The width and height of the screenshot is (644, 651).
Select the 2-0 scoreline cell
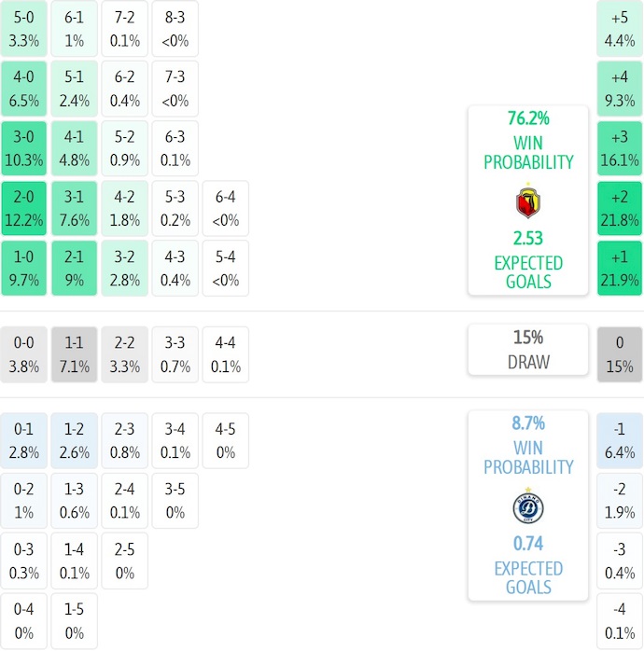click(x=24, y=209)
